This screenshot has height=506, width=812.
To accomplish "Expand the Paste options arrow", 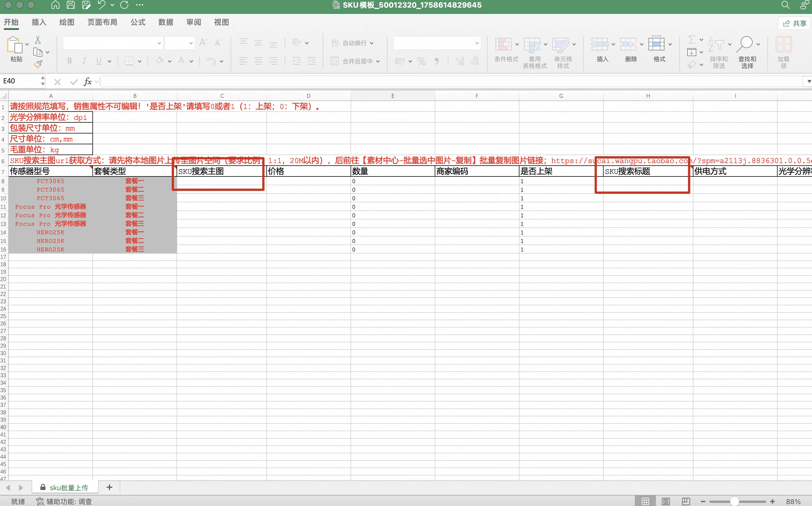I will tap(27, 44).
